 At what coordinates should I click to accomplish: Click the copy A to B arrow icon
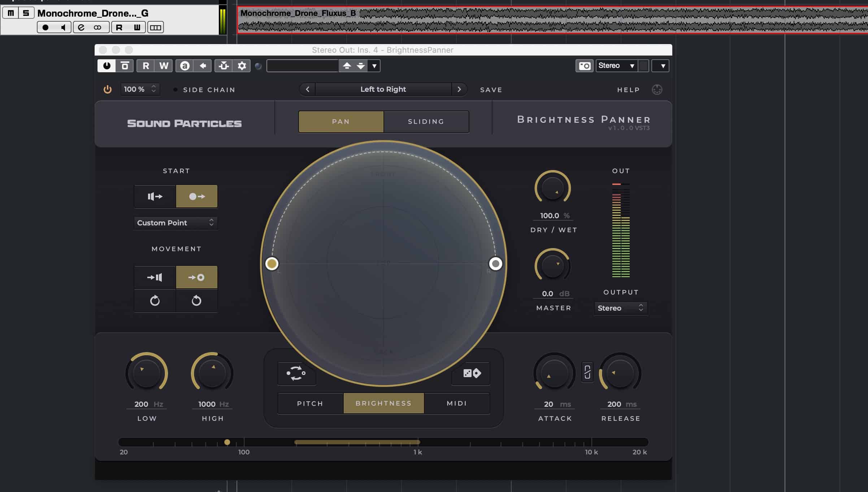coord(203,66)
